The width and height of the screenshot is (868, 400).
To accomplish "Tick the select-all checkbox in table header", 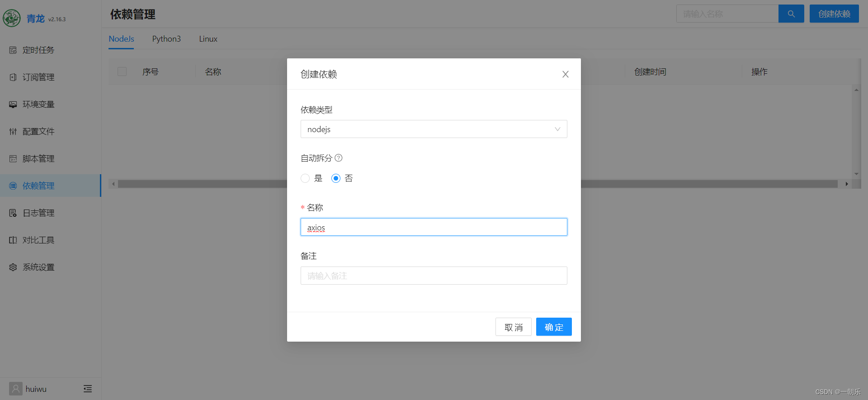I will [x=122, y=71].
